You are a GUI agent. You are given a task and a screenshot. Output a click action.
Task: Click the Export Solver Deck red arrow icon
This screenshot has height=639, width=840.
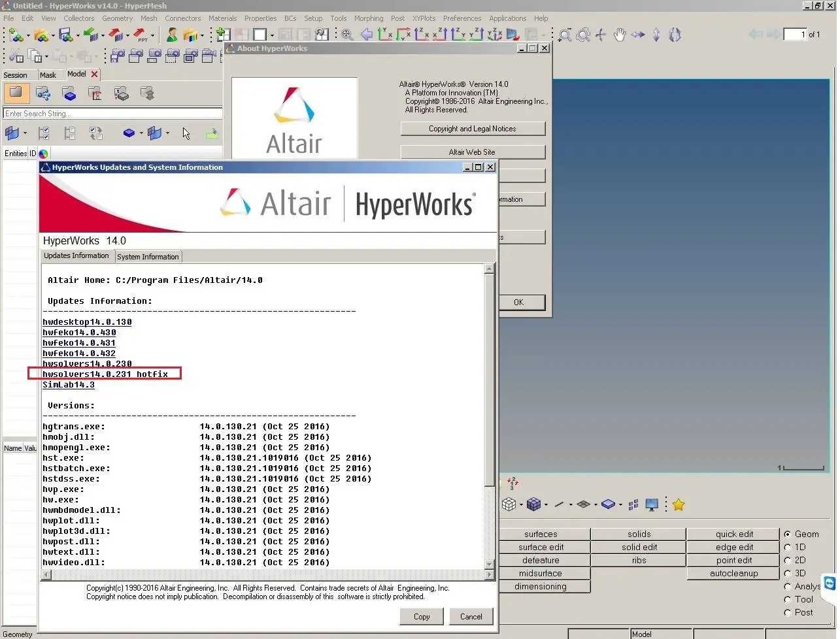(x=115, y=34)
